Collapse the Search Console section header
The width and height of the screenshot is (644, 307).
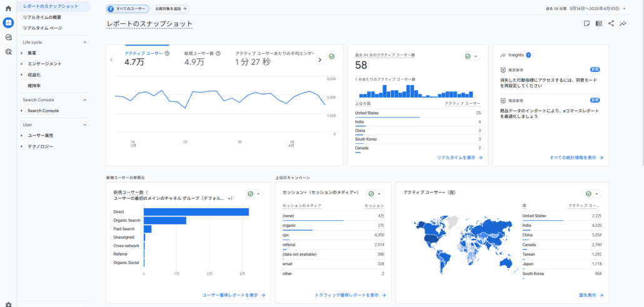pyautogui.click(x=85, y=100)
